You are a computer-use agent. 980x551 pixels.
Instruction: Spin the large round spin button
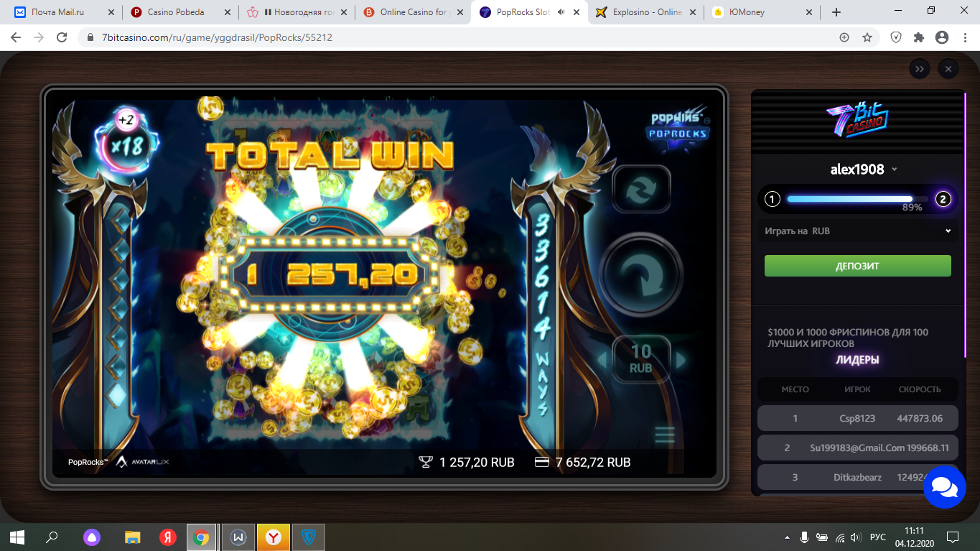640,273
